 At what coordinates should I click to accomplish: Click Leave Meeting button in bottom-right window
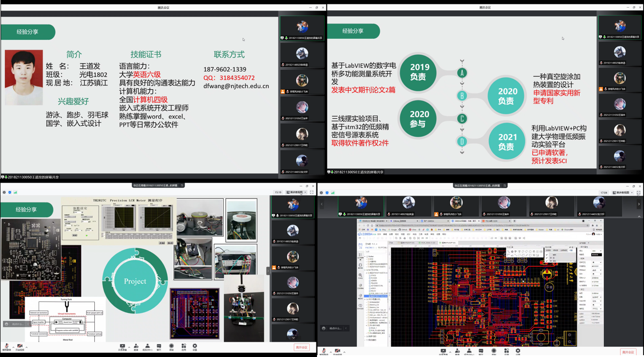pos(628,352)
